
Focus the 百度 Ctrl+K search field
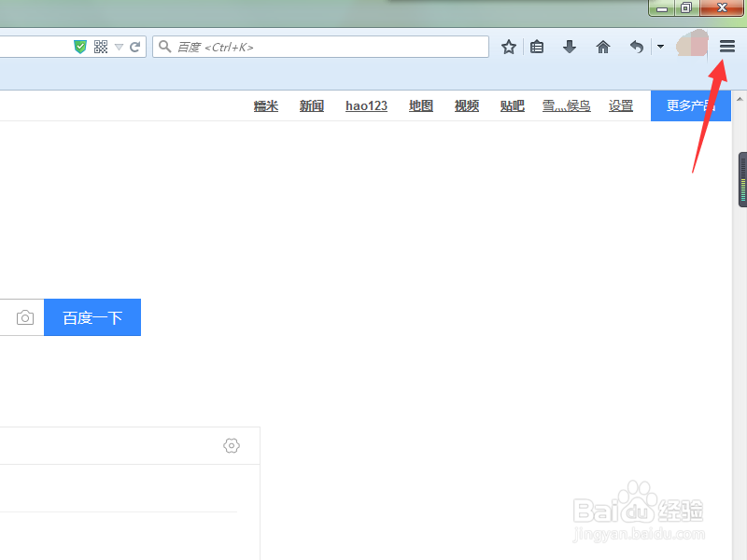tap(320, 47)
